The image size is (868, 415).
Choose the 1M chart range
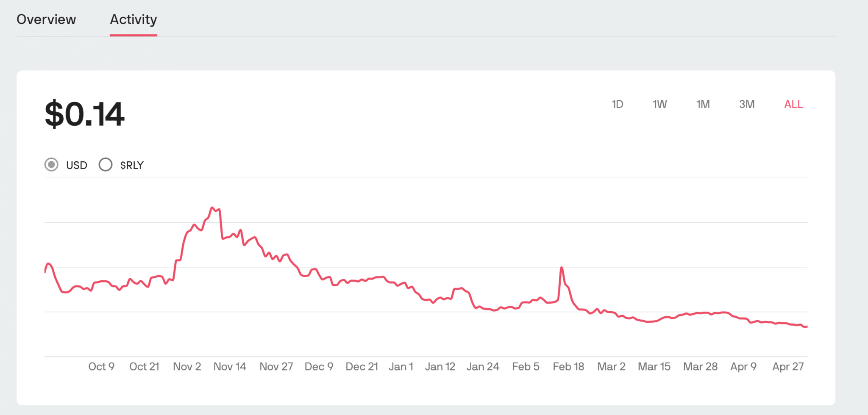pos(703,104)
